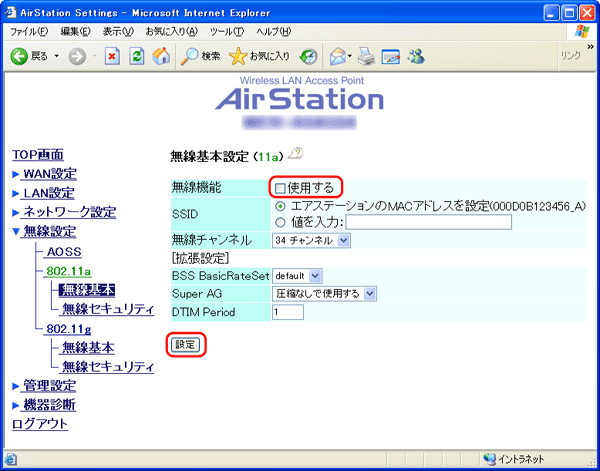The height and width of the screenshot is (471, 600).
Task: Open BSS BasicRateSet default dropdown
Action: [x=297, y=276]
